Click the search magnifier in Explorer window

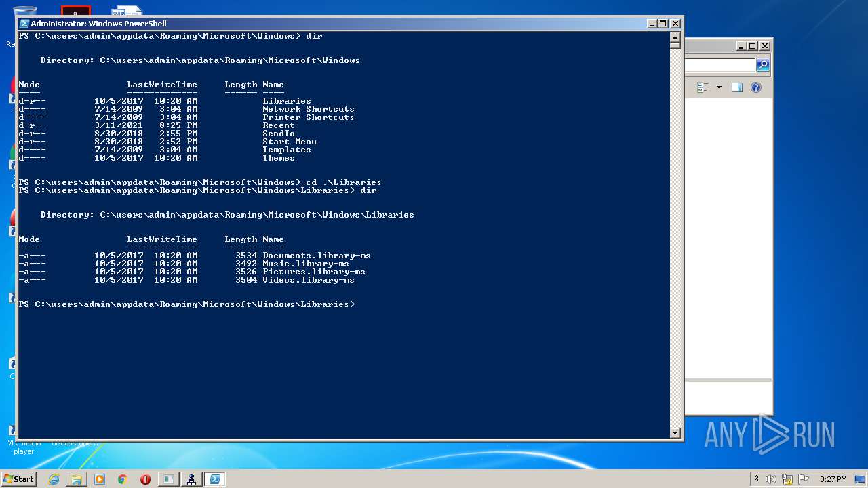click(x=763, y=65)
